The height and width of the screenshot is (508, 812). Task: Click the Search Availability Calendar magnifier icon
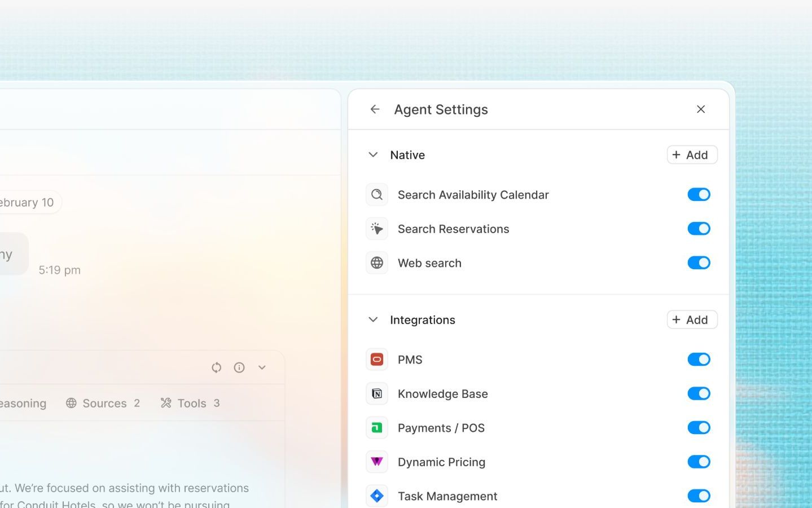pyautogui.click(x=377, y=195)
